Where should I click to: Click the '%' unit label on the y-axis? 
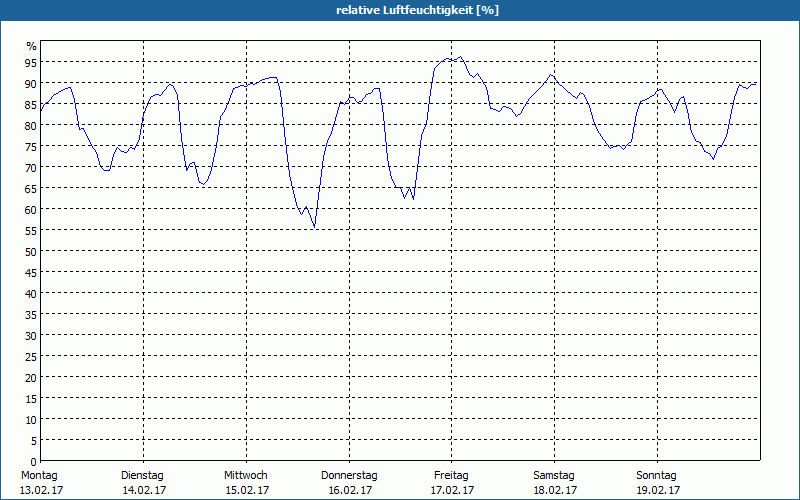click(32, 46)
